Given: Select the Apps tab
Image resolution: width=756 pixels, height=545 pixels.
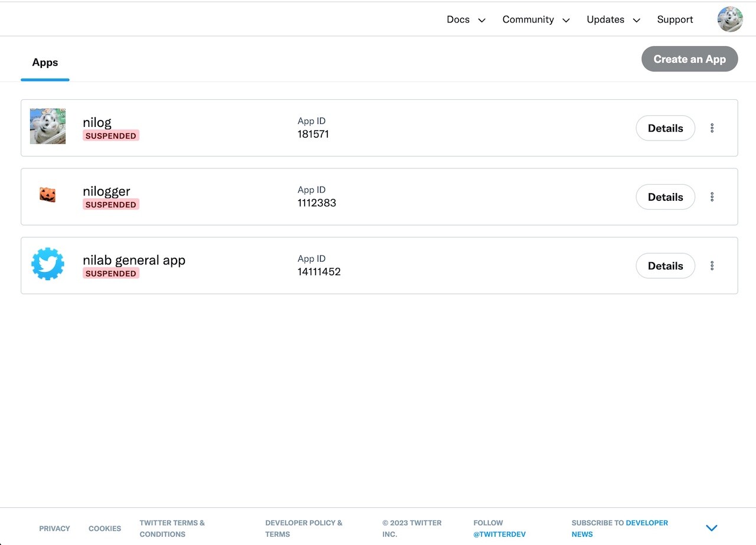Looking at the screenshot, I should [x=45, y=63].
